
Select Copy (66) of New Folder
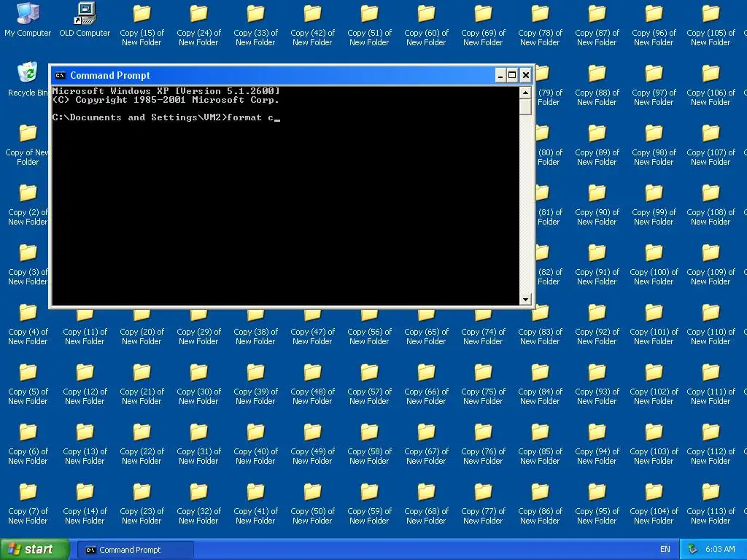[x=426, y=384]
